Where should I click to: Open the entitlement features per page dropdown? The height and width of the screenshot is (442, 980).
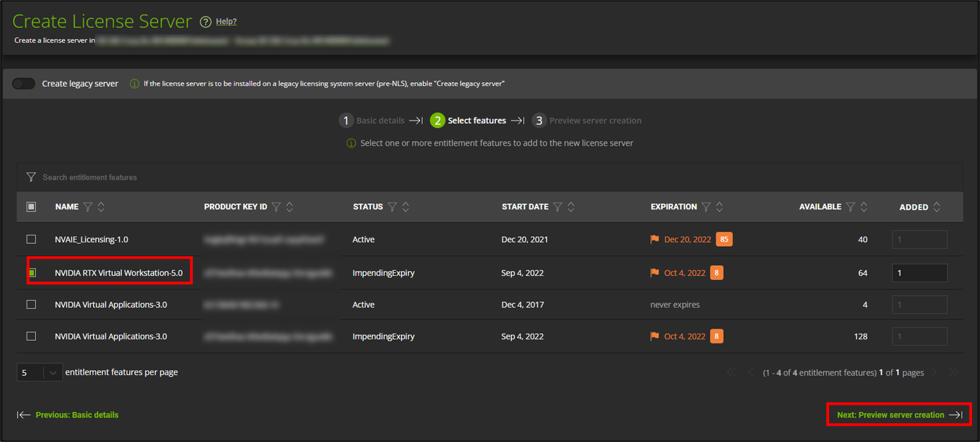pos(40,372)
